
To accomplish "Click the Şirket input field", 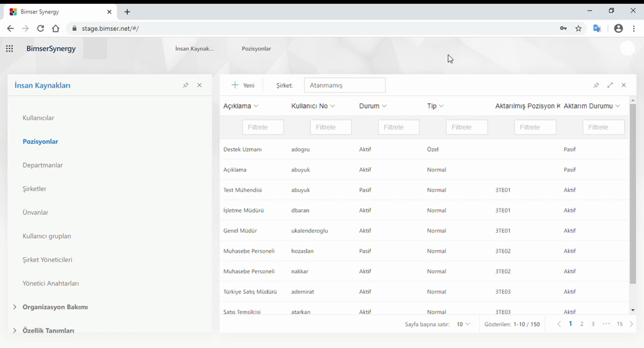I will tap(345, 85).
